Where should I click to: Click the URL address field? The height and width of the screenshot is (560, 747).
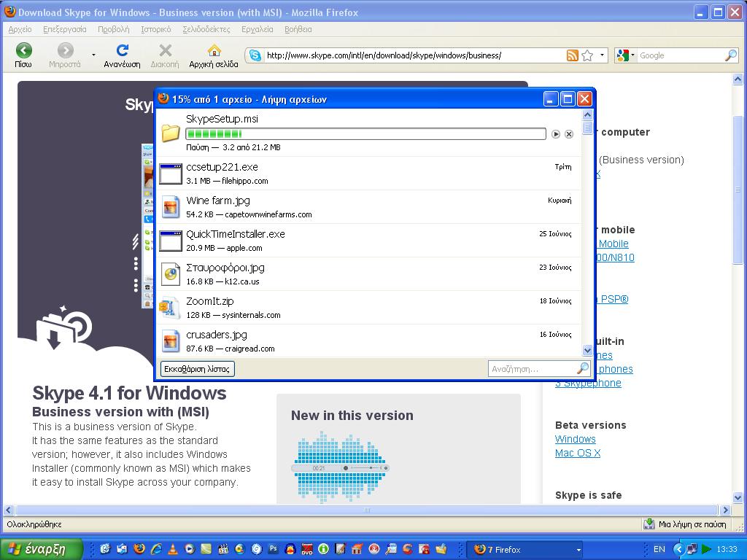pyautogui.click(x=414, y=55)
